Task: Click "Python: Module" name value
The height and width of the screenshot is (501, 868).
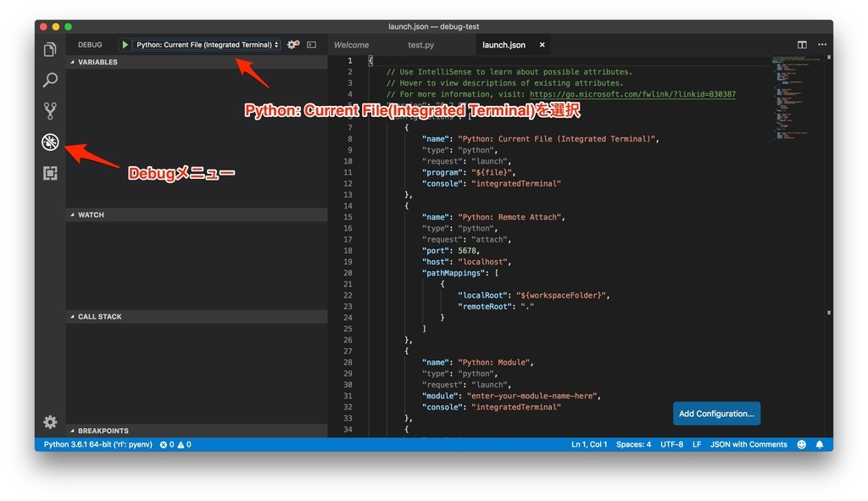Action: (494, 362)
